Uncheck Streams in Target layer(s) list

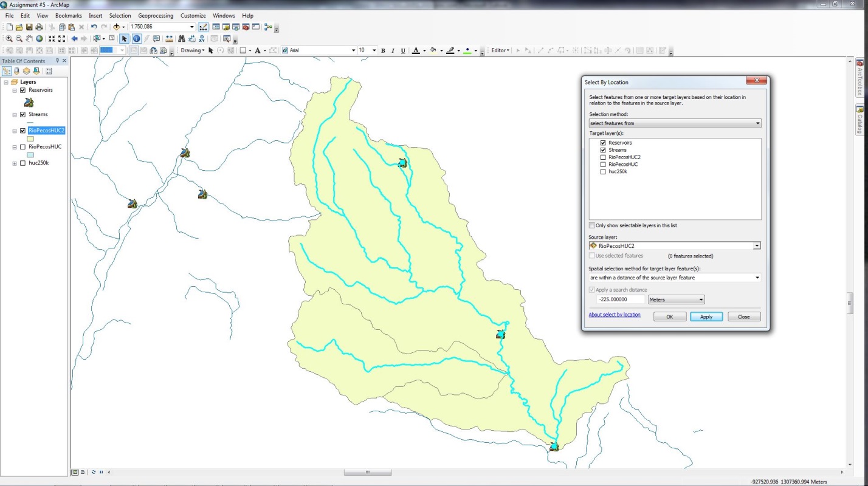coord(603,150)
